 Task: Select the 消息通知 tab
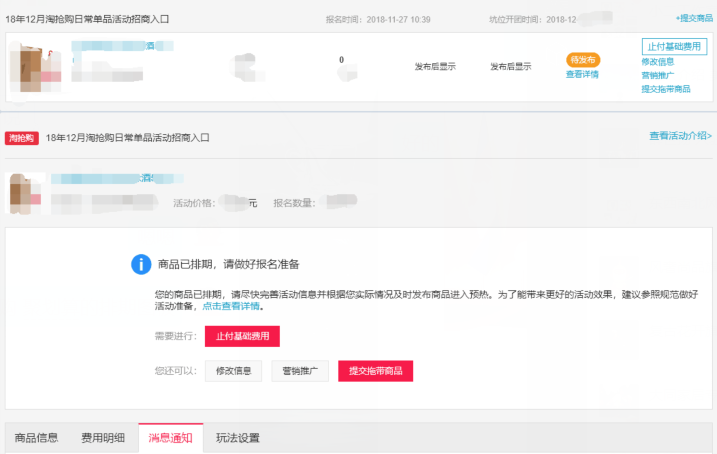[171, 438]
